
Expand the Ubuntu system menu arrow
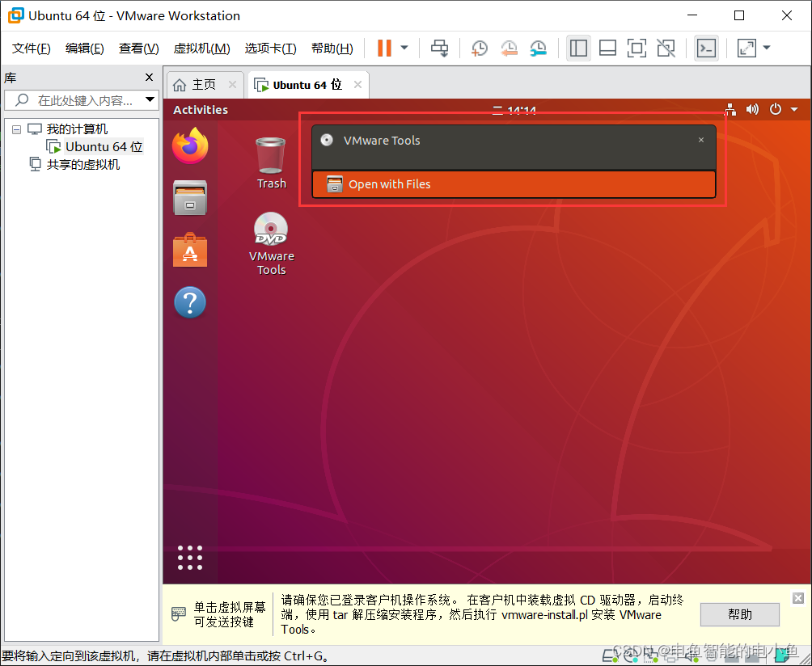794,109
